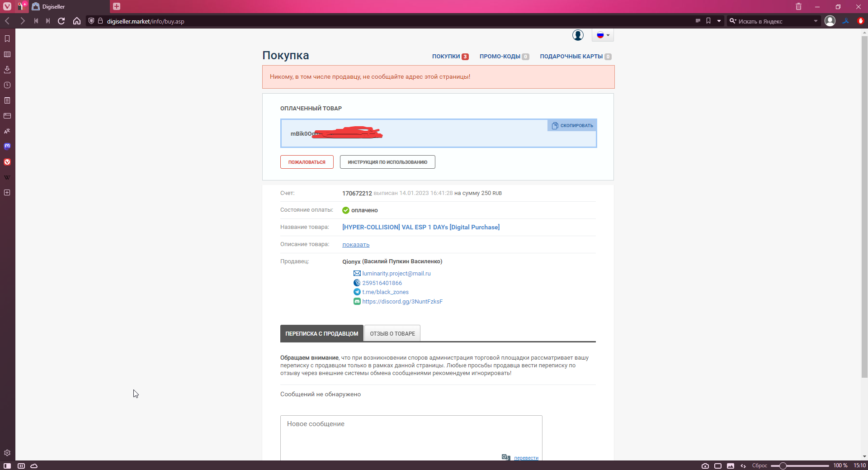Click the rewind history button

[36, 21]
